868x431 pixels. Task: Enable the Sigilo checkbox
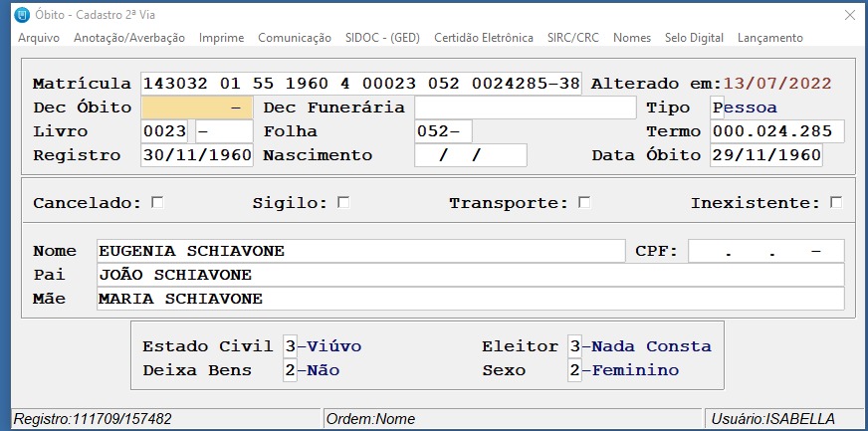coord(343,202)
